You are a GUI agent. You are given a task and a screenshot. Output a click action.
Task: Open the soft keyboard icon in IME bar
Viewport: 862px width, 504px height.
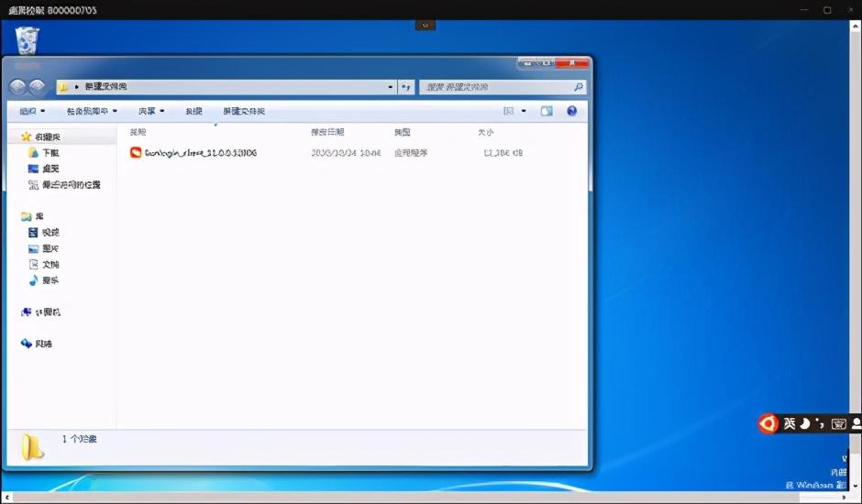(x=838, y=423)
